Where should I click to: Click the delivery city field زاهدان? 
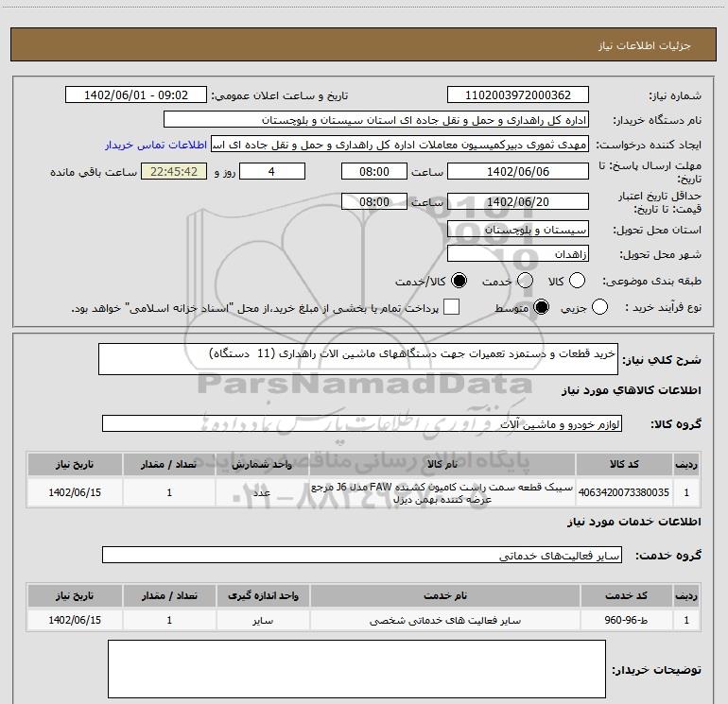pyautogui.click(x=518, y=254)
